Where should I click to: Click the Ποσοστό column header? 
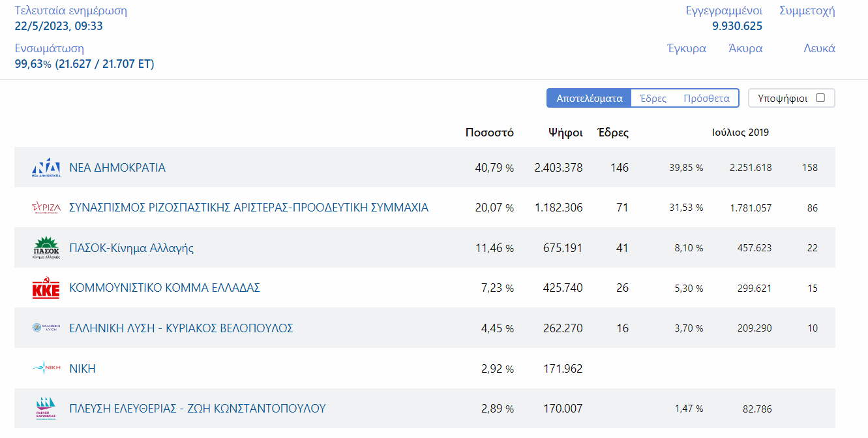[489, 133]
